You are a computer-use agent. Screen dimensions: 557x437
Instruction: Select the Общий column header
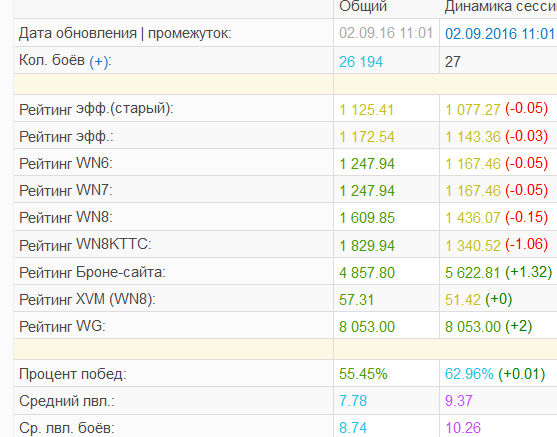[x=363, y=6]
